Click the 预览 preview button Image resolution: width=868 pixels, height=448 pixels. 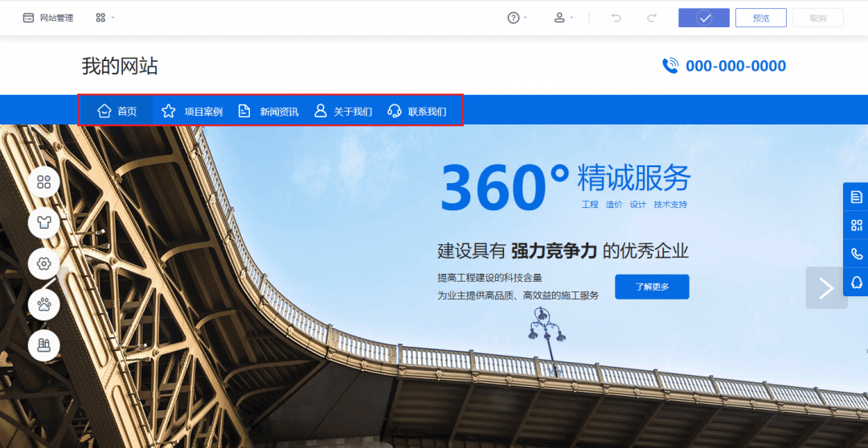pyautogui.click(x=760, y=18)
